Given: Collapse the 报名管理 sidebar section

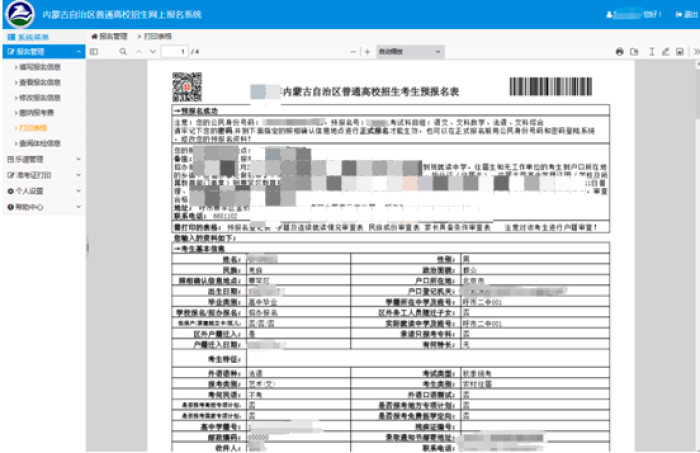Looking at the screenshot, I should 42,50.
